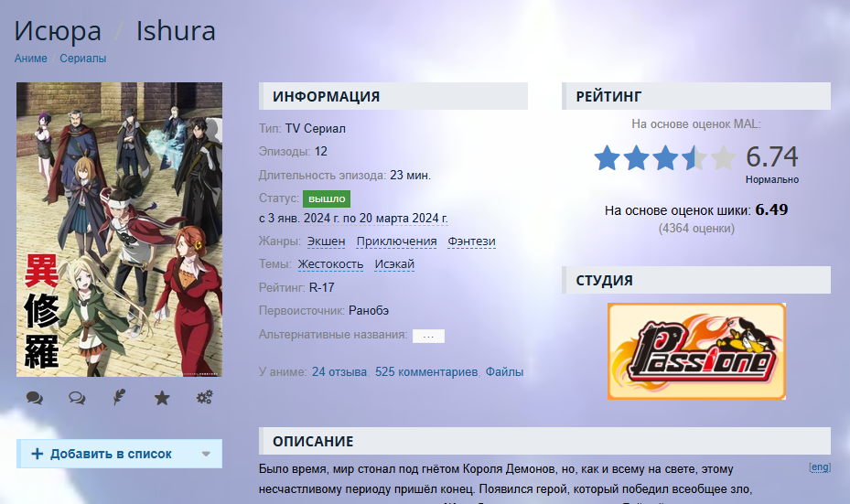
Task: Click the ИНФОРМАЦИЯ section header
Action: (393, 96)
